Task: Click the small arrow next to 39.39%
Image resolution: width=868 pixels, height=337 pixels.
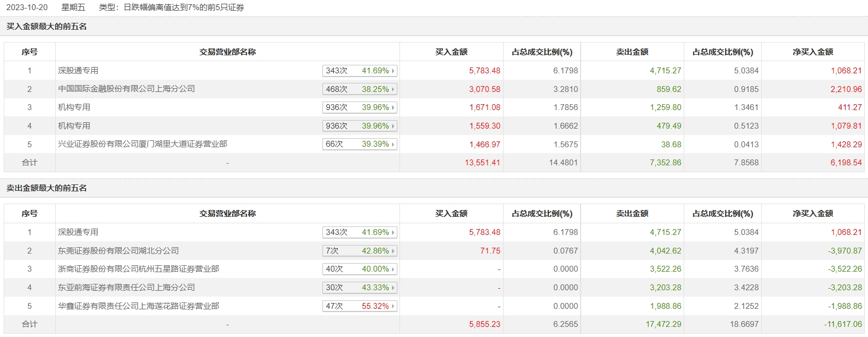Action: [393, 145]
